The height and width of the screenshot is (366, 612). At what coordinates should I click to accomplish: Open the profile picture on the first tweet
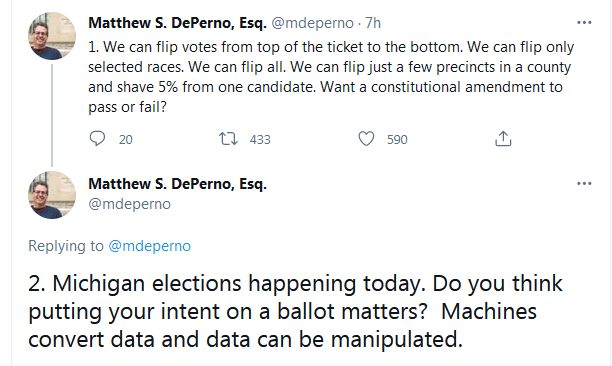click(52, 36)
